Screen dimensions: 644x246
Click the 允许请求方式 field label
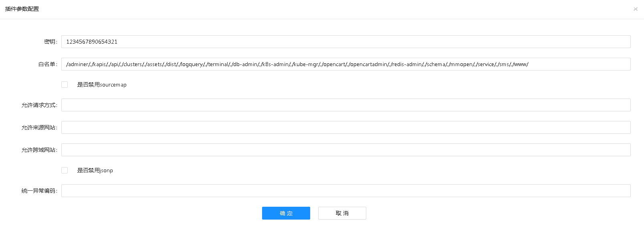click(39, 105)
